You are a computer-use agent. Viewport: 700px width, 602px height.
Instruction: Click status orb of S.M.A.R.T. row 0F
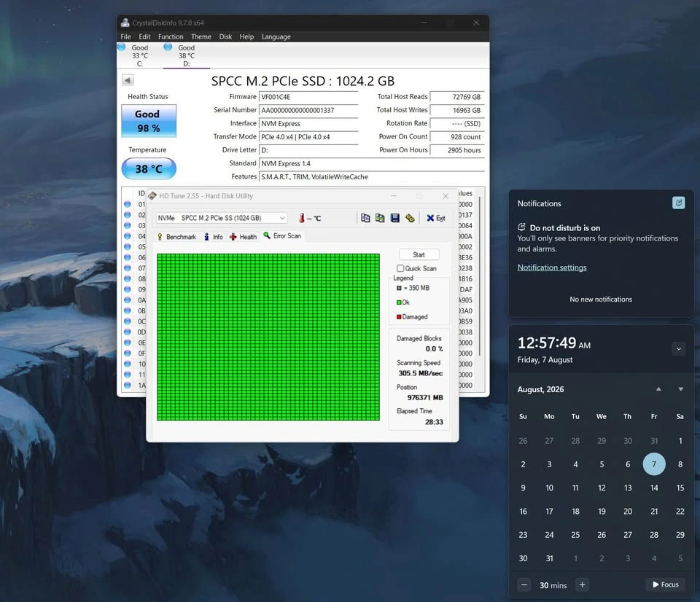[x=127, y=353]
